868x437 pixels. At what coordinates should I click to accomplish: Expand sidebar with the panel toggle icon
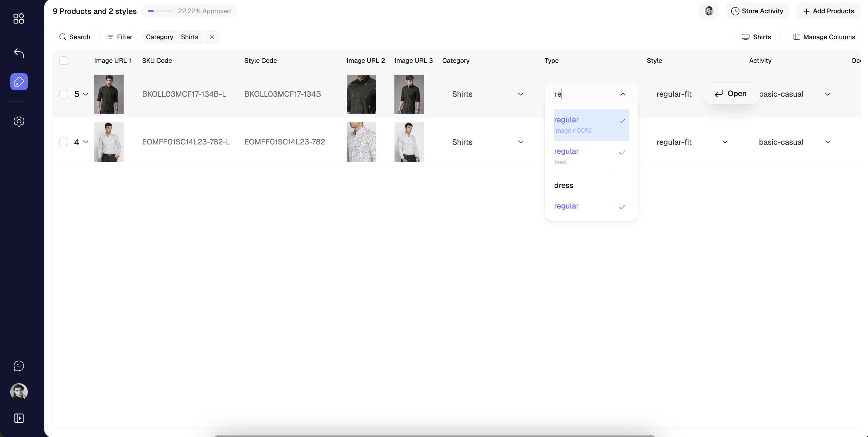click(x=19, y=418)
